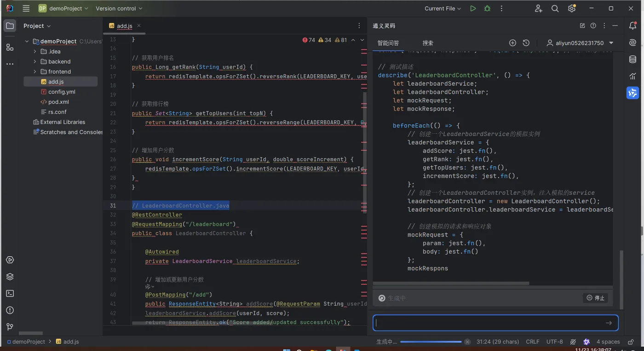Open the Structure tool window
The height and width of the screenshot is (351, 644).
click(10, 47)
